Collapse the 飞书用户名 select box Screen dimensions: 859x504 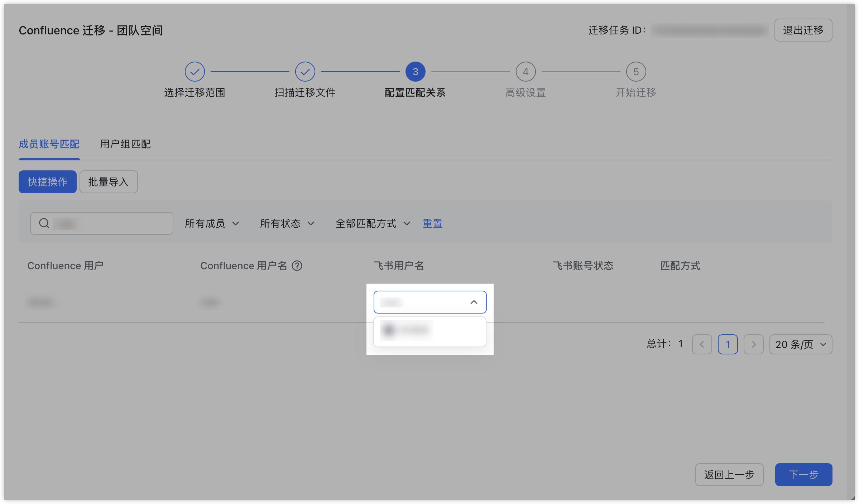click(x=474, y=302)
